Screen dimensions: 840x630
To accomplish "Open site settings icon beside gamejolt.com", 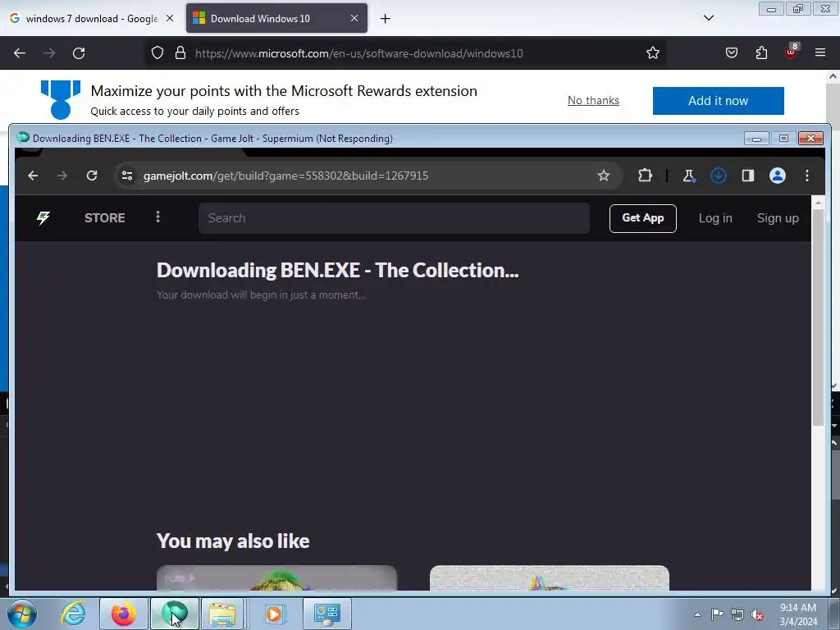I will 127,176.
